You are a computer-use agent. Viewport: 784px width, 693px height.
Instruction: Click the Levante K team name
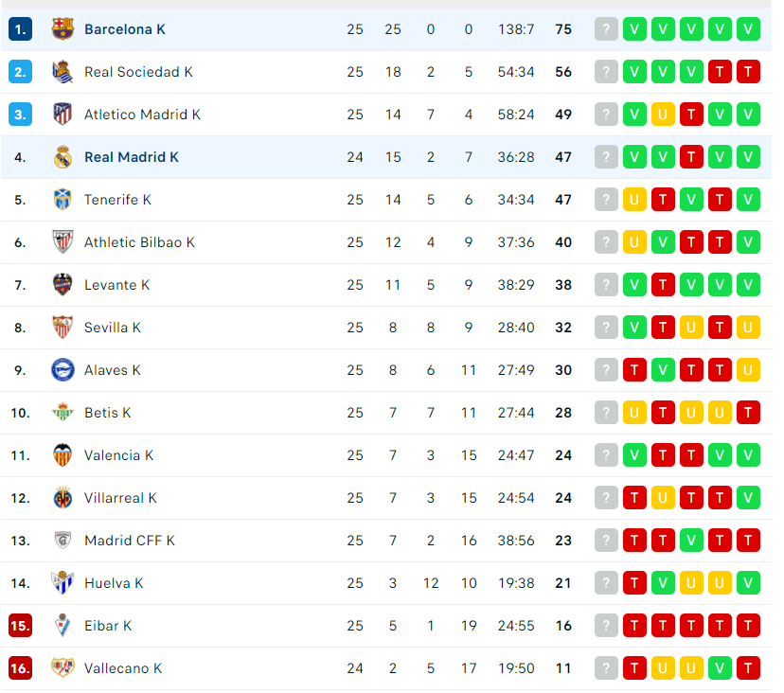(116, 284)
